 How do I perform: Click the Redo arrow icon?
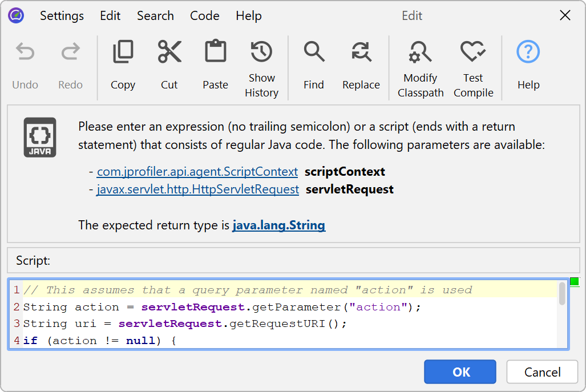[x=70, y=52]
